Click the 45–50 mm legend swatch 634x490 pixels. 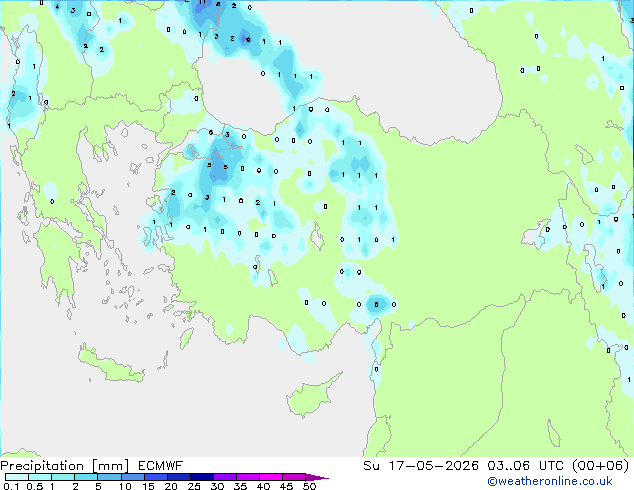point(294,477)
